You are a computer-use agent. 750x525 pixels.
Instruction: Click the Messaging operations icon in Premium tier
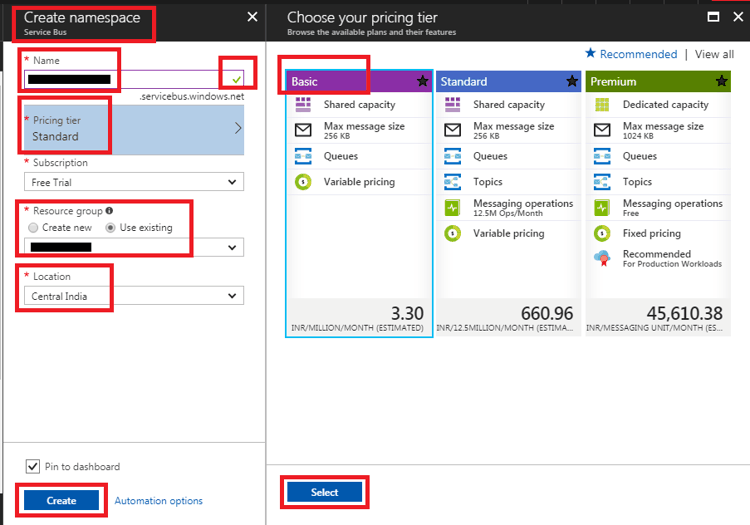[x=602, y=208]
